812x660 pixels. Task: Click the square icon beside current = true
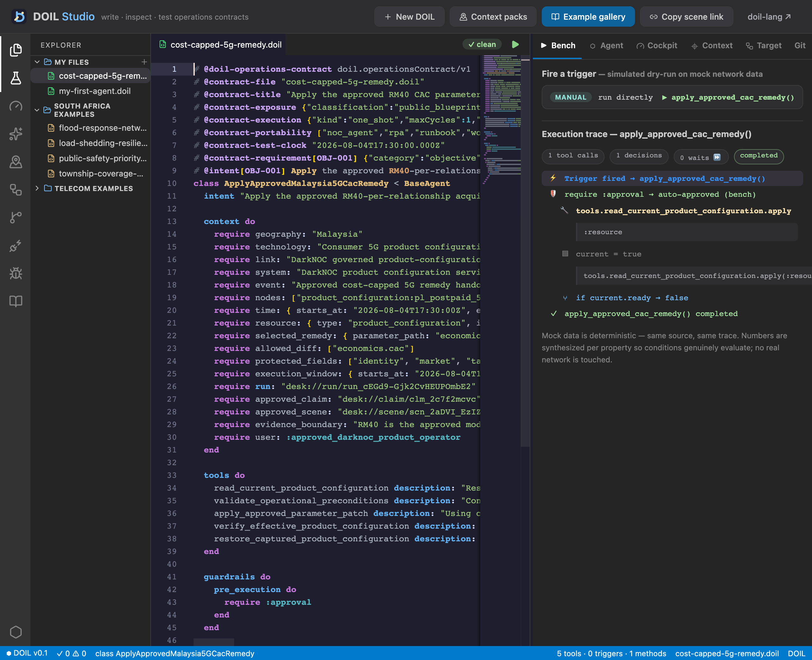[x=565, y=254]
